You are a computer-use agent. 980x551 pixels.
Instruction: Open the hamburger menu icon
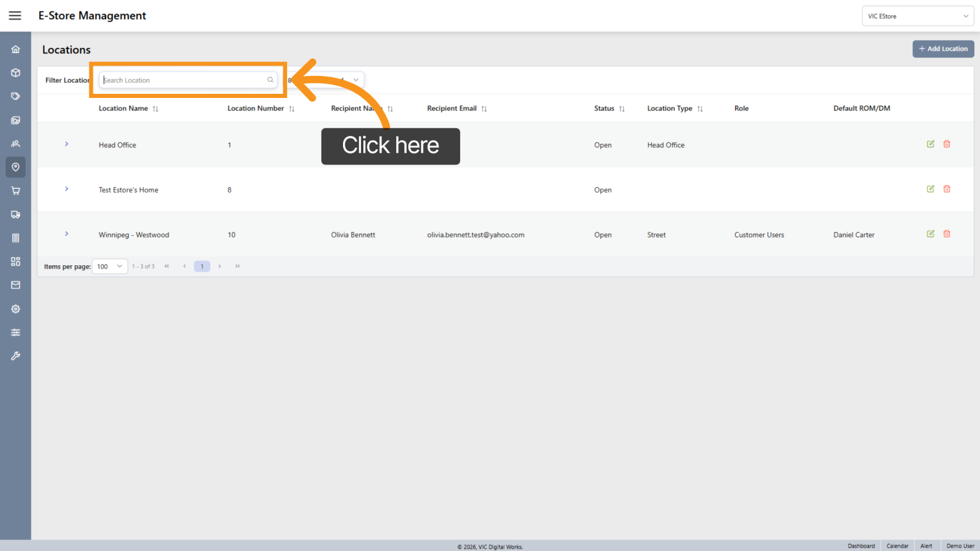tap(15, 16)
